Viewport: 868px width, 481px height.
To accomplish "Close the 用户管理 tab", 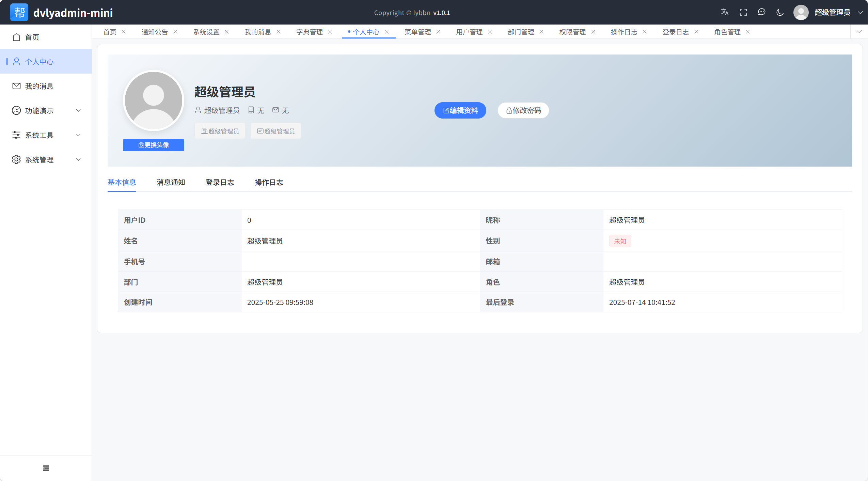I will tap(490, 32).
